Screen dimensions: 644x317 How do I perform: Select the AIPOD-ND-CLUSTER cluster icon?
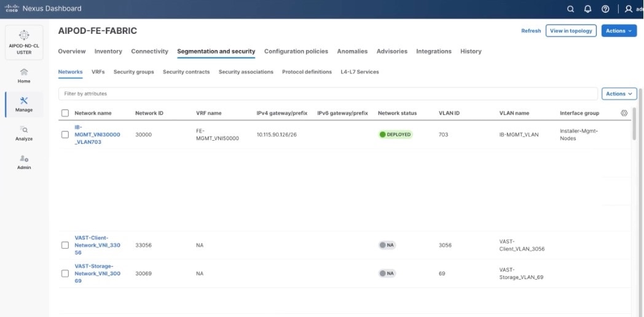click(x=24, y=35)
